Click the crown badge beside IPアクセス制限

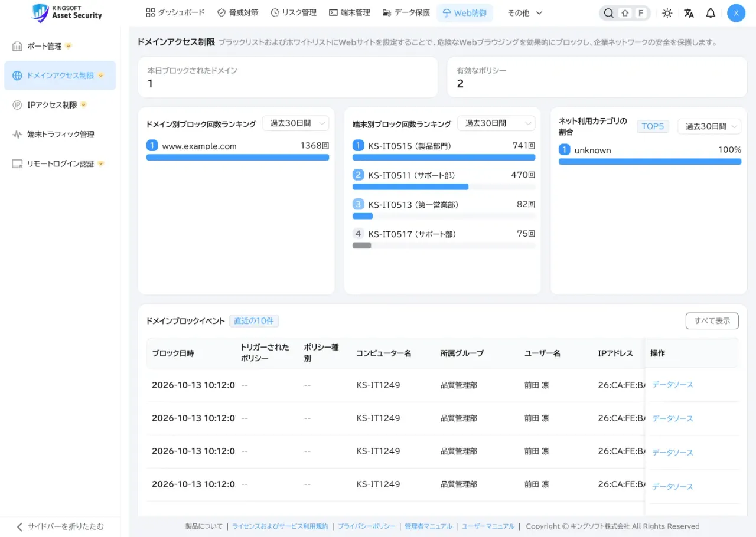point(83,104)
